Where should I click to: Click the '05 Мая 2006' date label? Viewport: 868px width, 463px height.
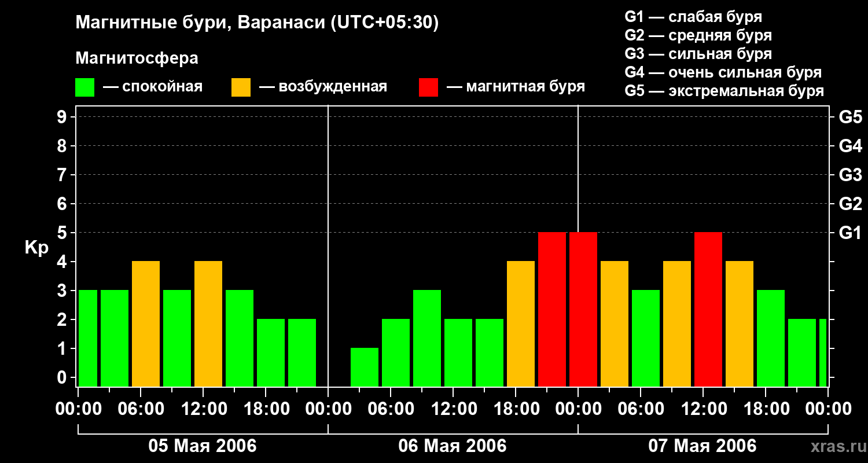click(203, 446)
